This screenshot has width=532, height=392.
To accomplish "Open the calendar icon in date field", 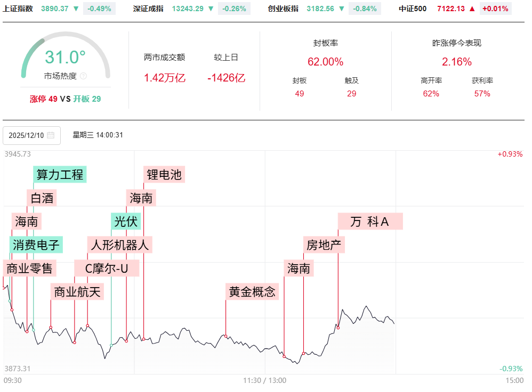I will click(x=51, y=135).
